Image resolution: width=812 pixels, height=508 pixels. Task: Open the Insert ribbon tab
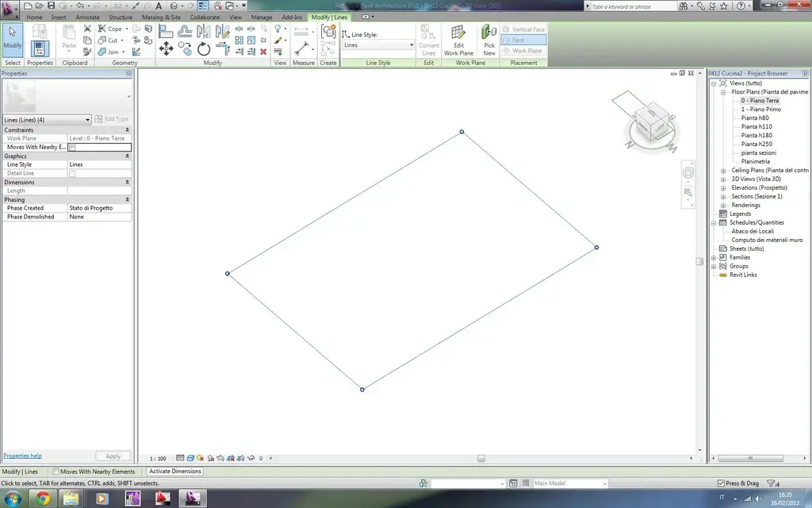(59, 17)
